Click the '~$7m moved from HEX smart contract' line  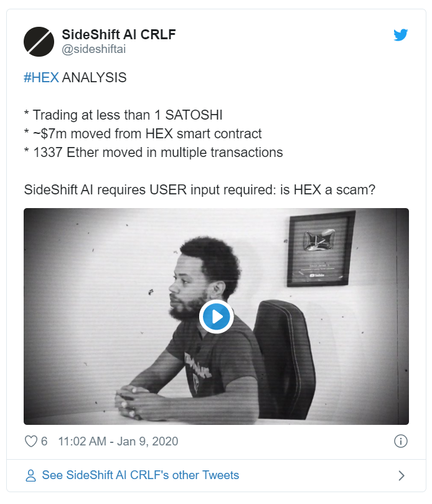(143, 134)
